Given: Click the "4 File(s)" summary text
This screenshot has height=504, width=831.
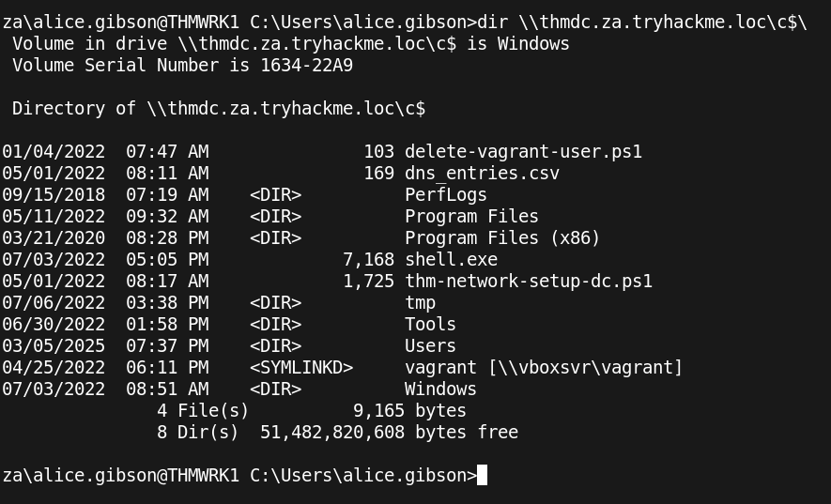Looking at the screenshot, I should point(203,411).
